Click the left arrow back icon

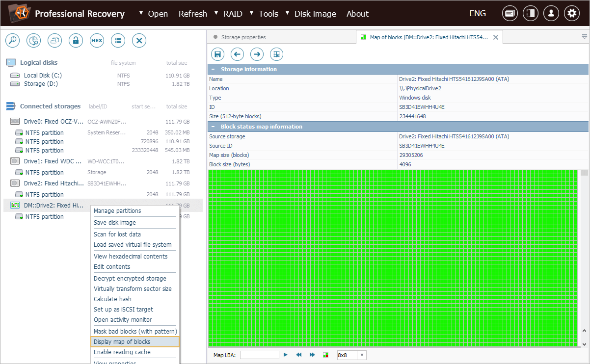(237, 54)
